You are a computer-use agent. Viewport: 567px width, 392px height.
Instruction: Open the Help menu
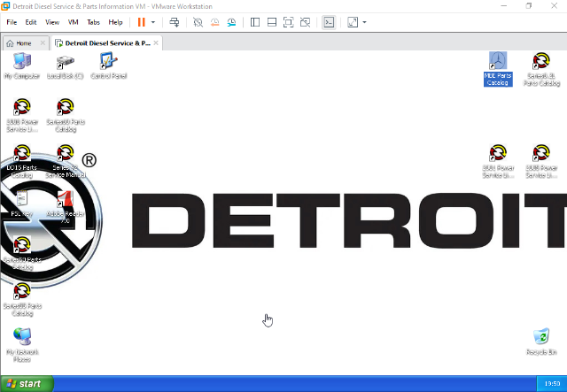115,22
